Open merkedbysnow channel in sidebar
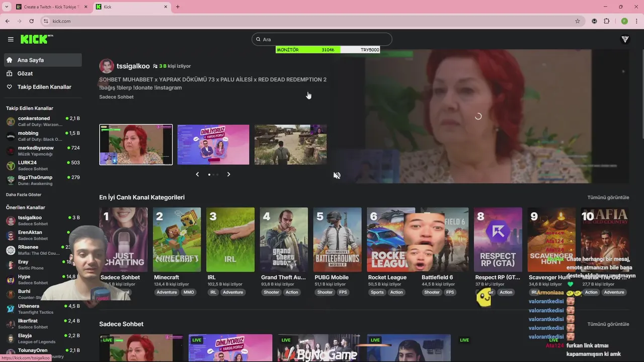 point(43,151)
